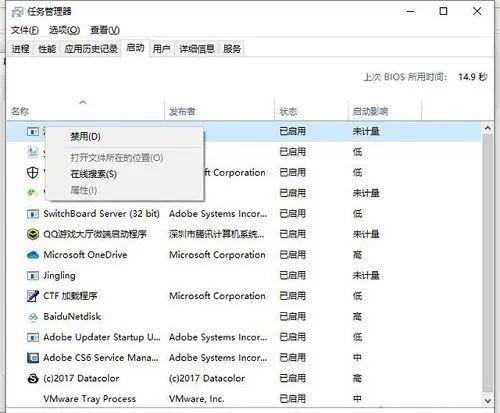The image size is (500, 413).
Task: Switch to the 用户 tab
Action: (162, 49)
